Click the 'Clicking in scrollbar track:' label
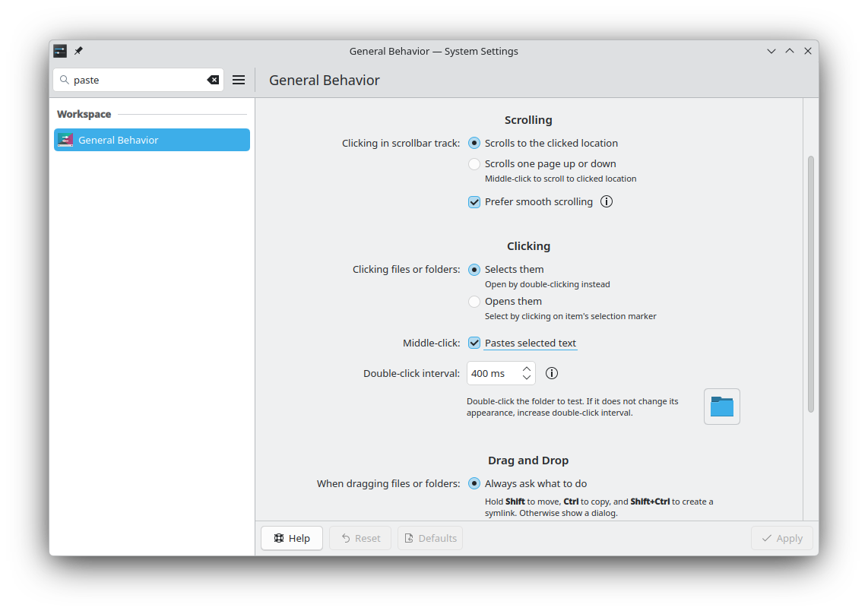The width and height of the screenshot is (868, 614). [x=401, y=144]
